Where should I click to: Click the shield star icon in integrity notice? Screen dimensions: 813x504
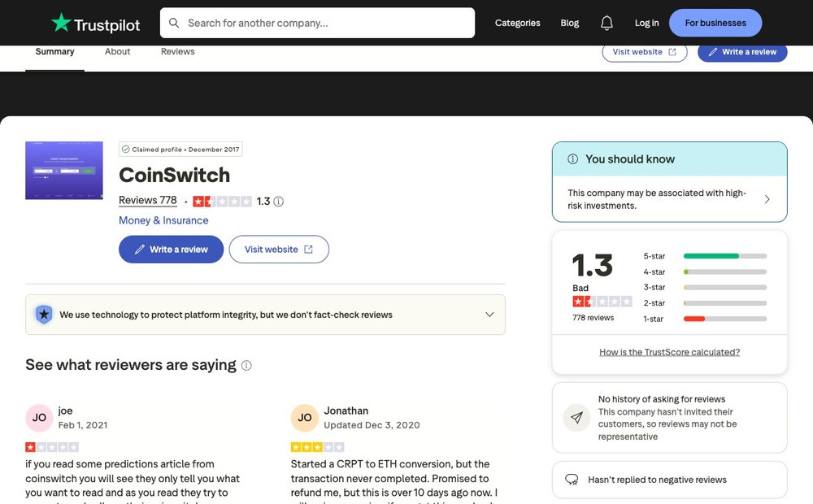coord(44,315)
